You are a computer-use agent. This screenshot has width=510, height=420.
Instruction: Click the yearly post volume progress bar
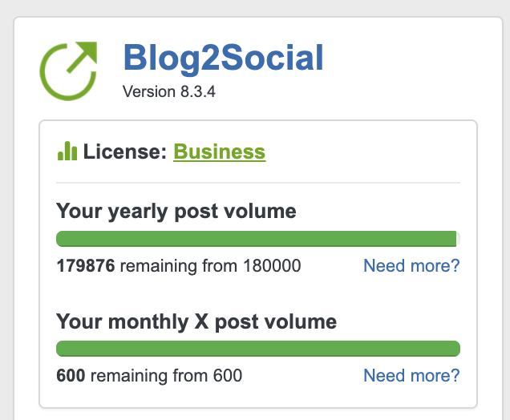point(257,238)
